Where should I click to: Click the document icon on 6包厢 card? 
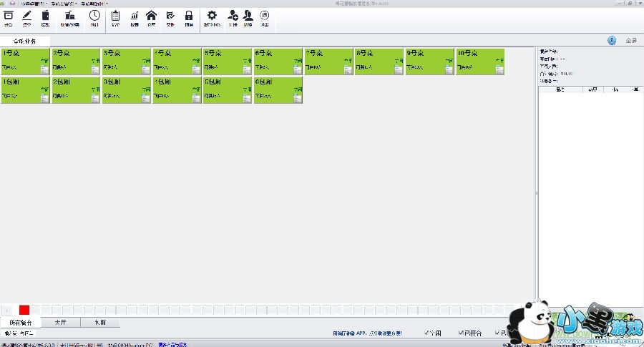[298, 98]
